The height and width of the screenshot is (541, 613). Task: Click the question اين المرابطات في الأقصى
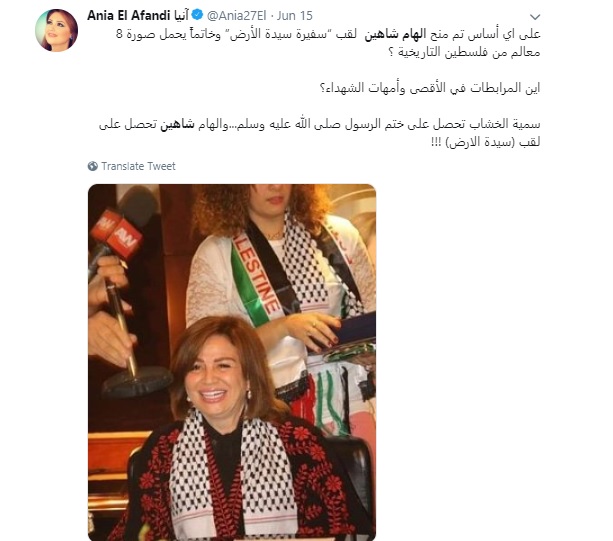(x=430, y=88)
